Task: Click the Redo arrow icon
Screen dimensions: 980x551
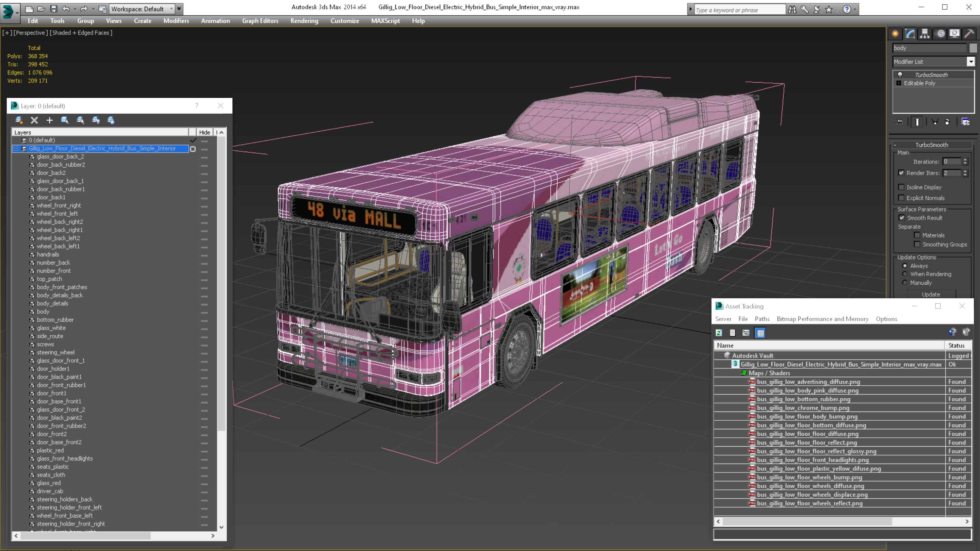Action: pos(84,9)
